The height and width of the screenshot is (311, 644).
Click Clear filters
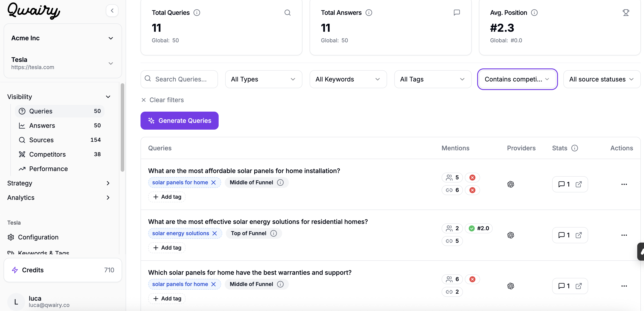pos(163,100)
